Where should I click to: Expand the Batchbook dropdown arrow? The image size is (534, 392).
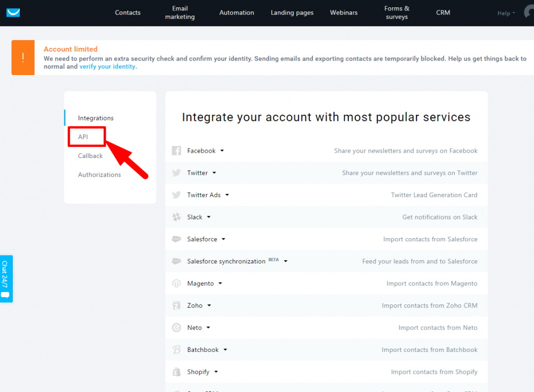(x=225, y=350)
